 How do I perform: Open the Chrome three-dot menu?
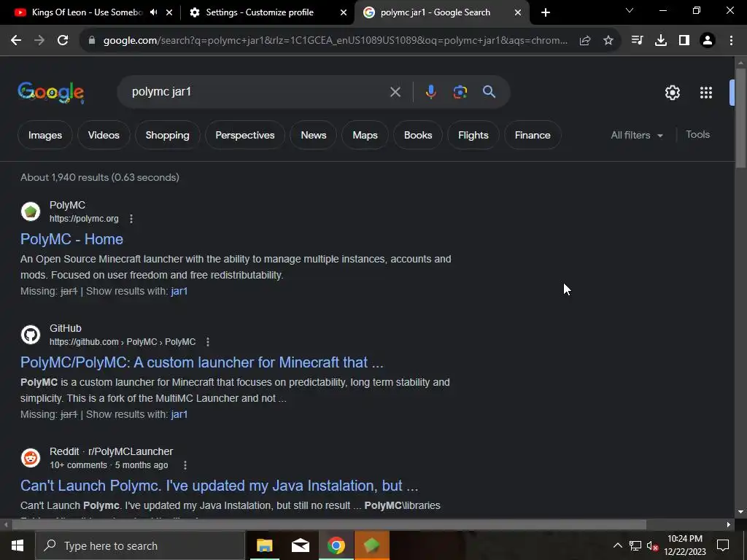coord(731,41)
